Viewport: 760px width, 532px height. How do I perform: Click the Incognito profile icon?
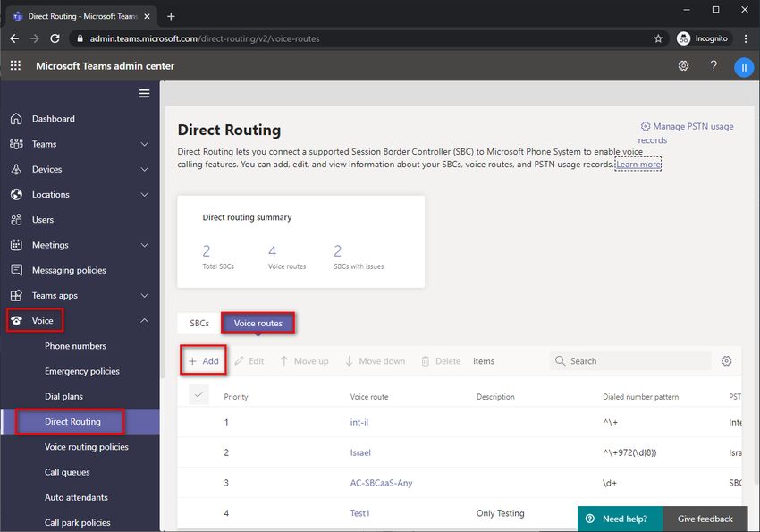(x=683, y=38)
